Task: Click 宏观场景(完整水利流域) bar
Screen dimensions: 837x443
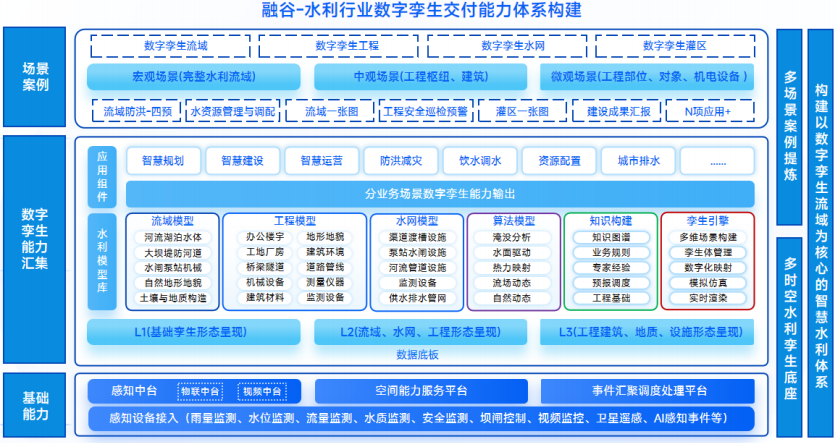Action: click(x=194, y=77)
